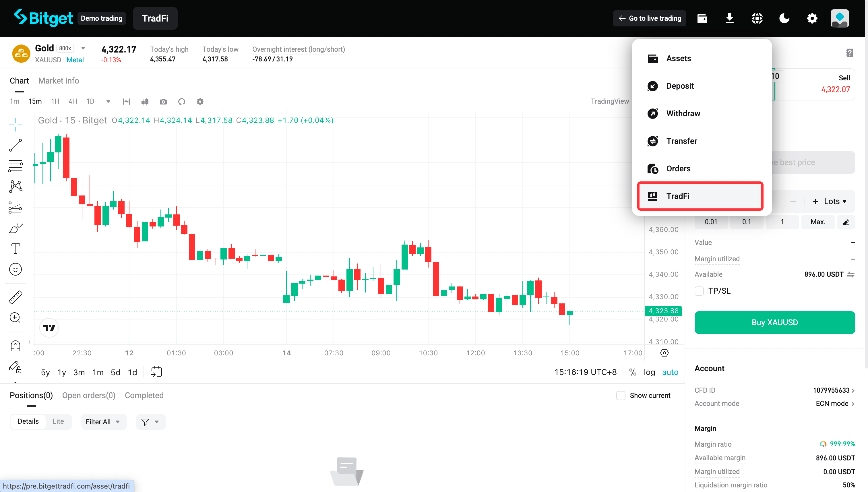Screen dimensions: 868x492
Task: Switch positions view to Lite
Action: click(x=58, y=421)
